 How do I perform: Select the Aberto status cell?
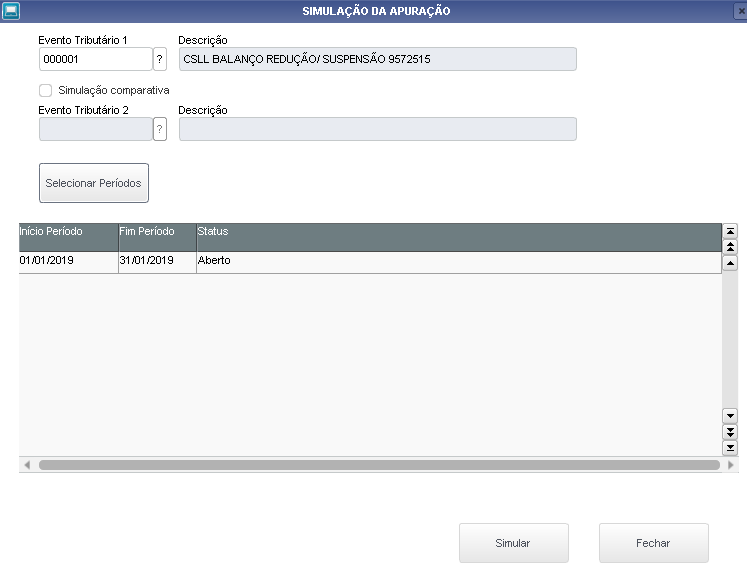coord(459,262)
